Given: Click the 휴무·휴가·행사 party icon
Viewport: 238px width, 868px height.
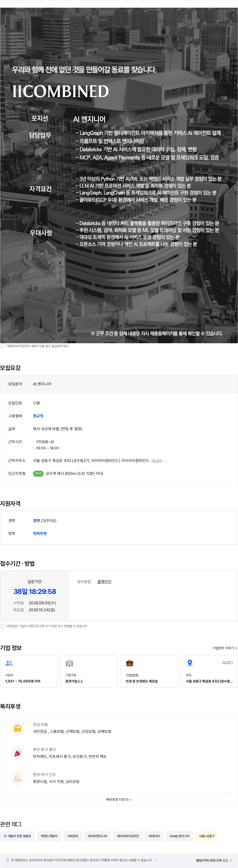Looking at the screenshot, I should [x=18, y=753].
